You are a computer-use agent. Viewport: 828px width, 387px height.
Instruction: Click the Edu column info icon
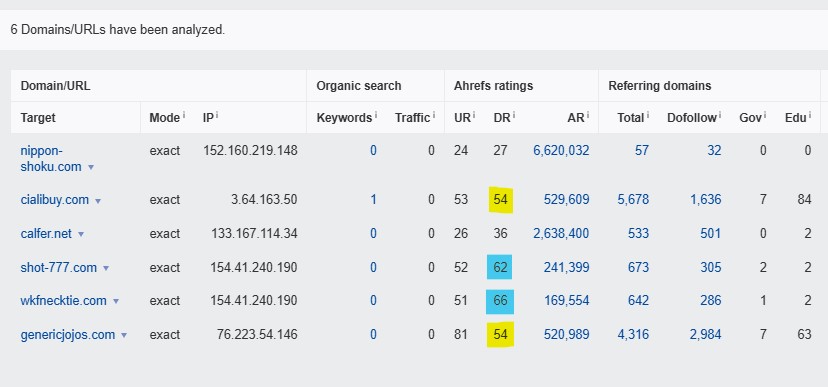pos(810,114)
